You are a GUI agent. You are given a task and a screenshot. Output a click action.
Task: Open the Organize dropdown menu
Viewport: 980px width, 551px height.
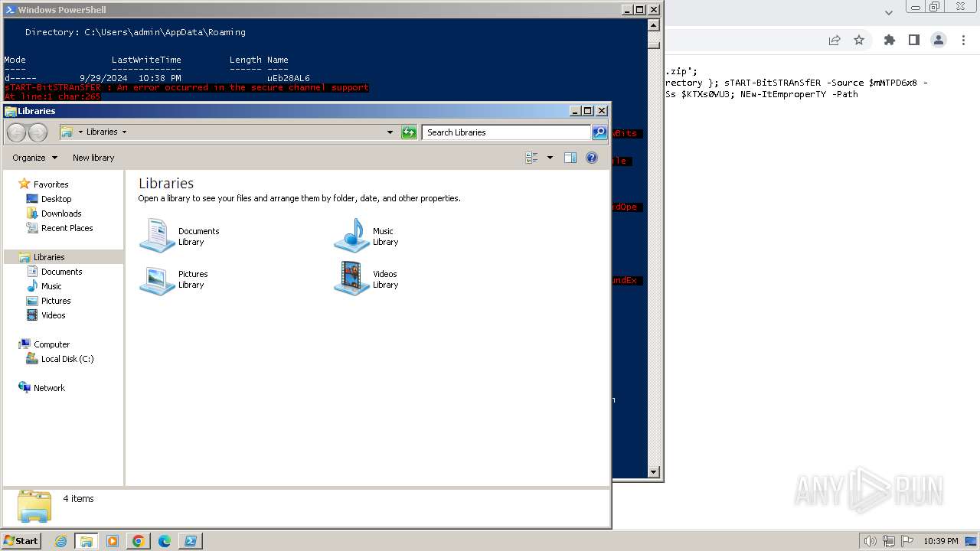(34, 158)
